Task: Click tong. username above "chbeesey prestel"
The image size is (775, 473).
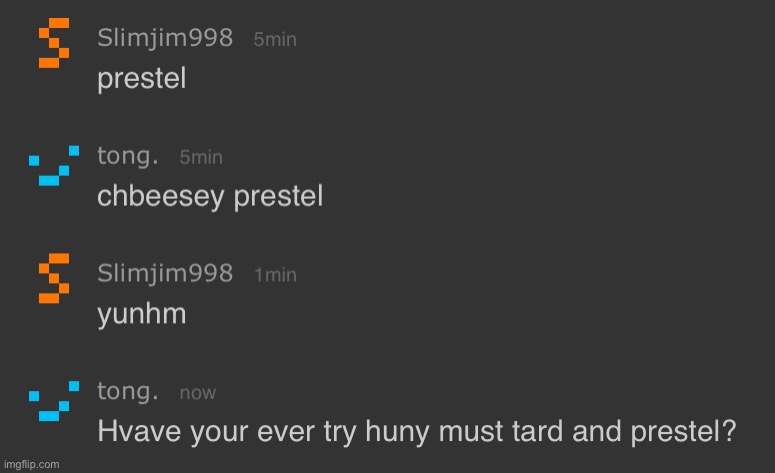Action: 129,156
